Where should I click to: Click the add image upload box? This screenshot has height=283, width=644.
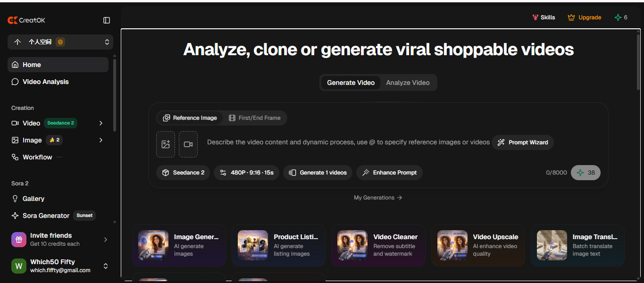pos(166,144)
